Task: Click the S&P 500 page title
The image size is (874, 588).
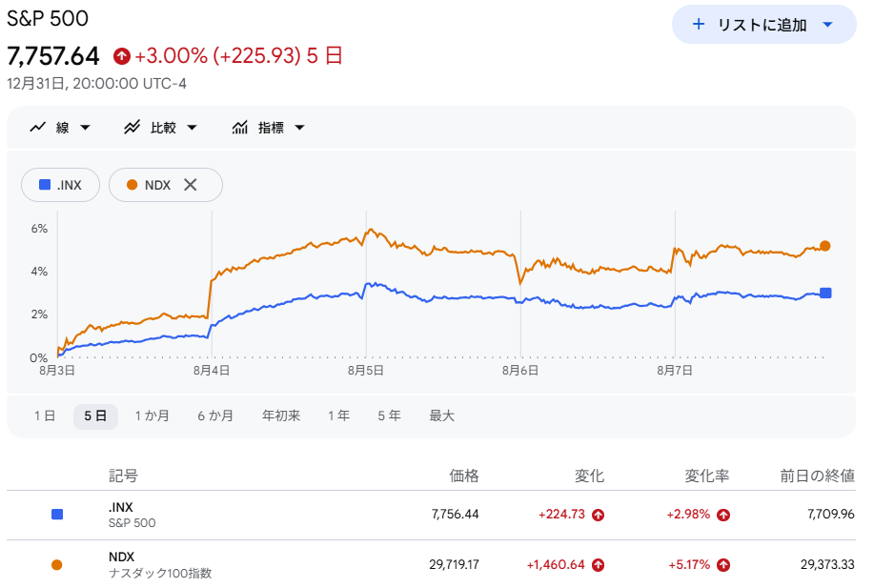Action: coord(48,18)
